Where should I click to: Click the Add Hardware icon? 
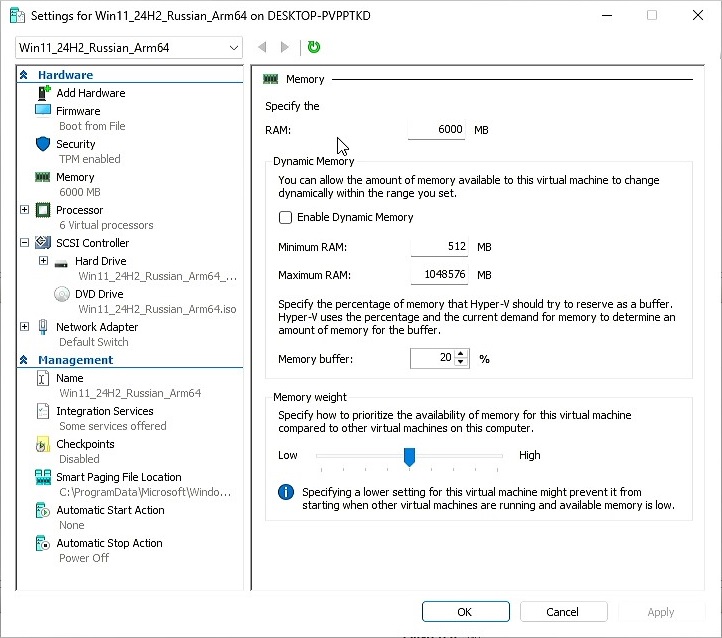point(43,93)
